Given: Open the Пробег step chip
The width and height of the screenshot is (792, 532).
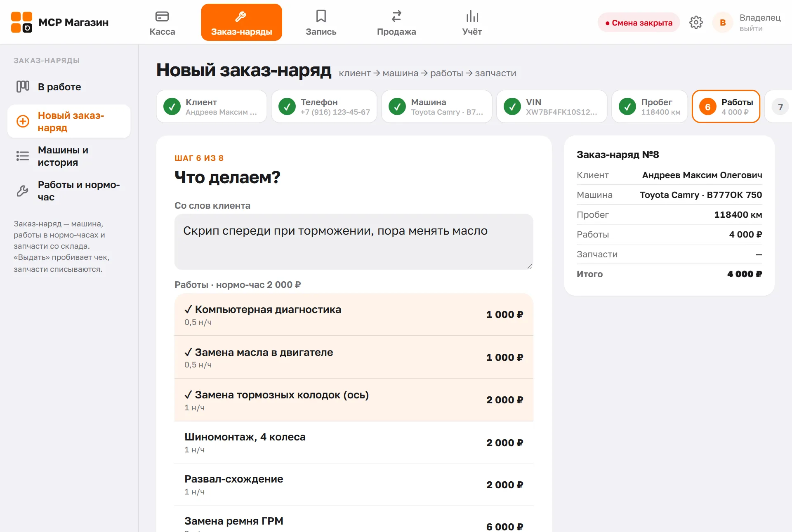Looking at the screenshot, I should tap(650, 106).
